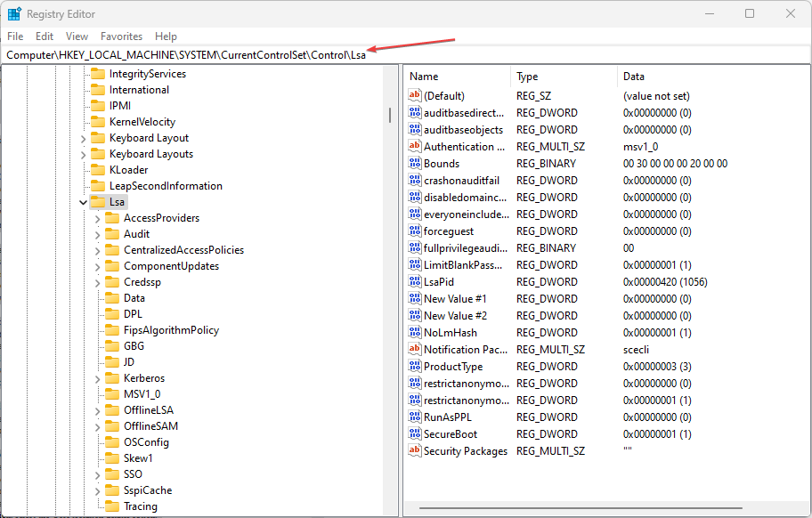Click the Lsa folder icon
Screen dimensions: 812x518
pyautogui.click(x=98, y=202)
